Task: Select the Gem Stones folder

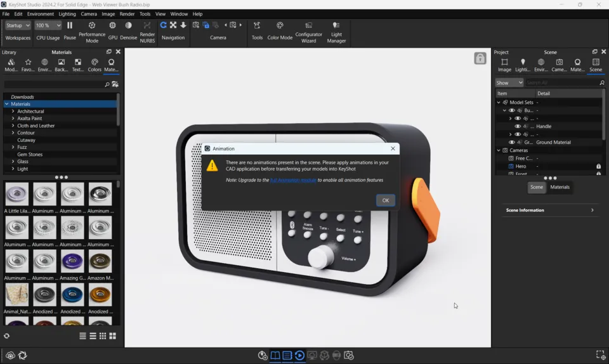Action: [30, 155]
